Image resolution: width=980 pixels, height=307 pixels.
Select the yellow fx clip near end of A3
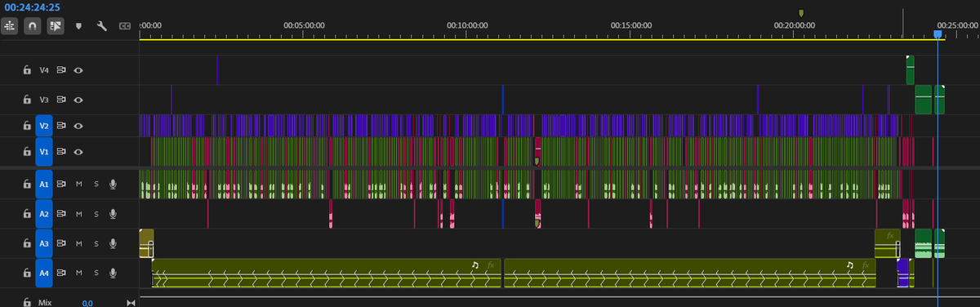pos(887,243)
